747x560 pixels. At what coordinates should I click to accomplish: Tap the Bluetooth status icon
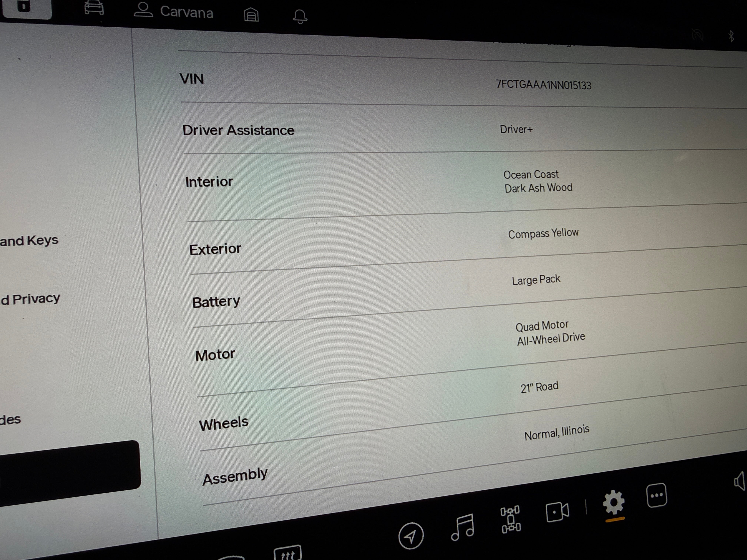pyautogui.click(x=731, y=36)
